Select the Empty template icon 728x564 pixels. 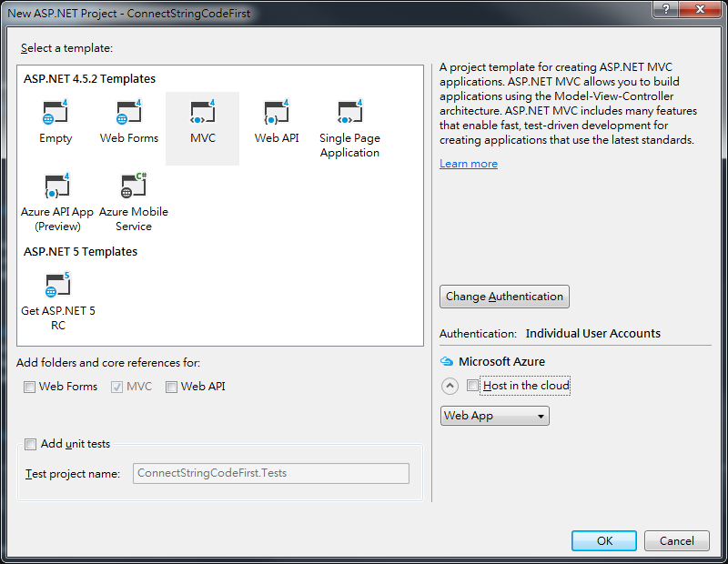coord(56,112)
